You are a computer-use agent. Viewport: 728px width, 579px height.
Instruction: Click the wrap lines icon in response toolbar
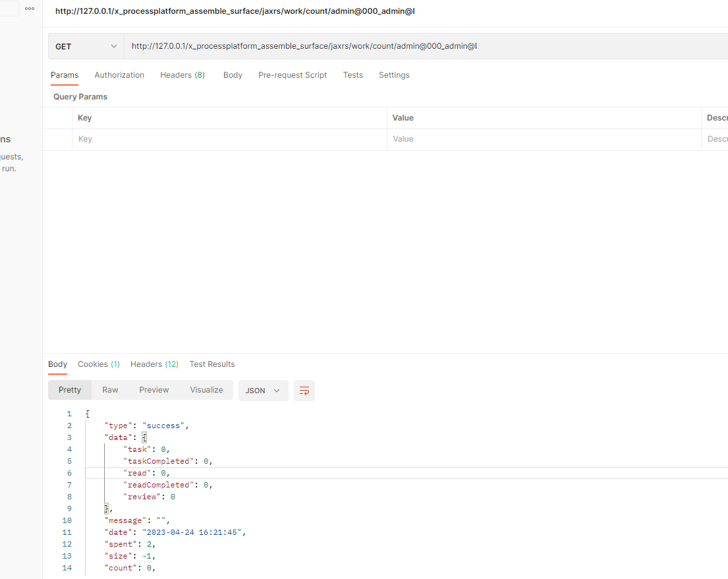pos(304,391)
